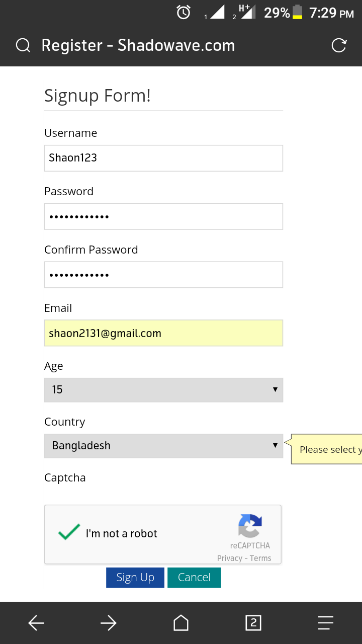Open the reCAPTCHA Terms link
The image size is (362, 644).
(x=260, y=558)
